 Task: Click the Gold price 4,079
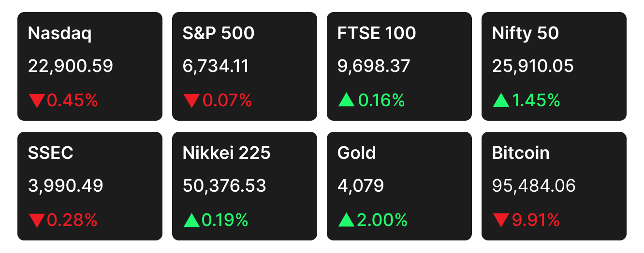click(x=361, y=186)
